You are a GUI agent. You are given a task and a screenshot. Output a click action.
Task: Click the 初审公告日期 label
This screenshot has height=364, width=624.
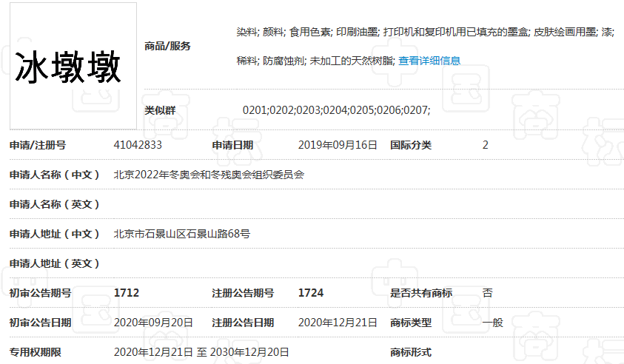41,323
